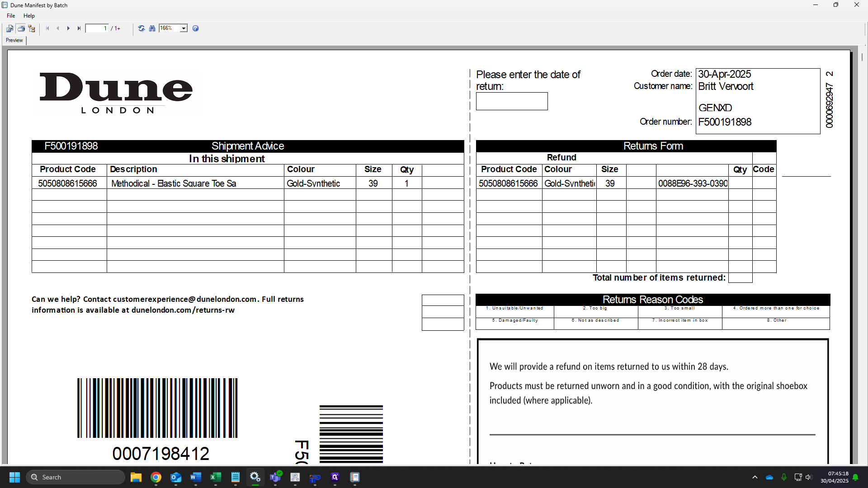Open File Explorer from the taskbar
Screen dimensions: 868x488
pyautogui.click(x=136, y=477)
